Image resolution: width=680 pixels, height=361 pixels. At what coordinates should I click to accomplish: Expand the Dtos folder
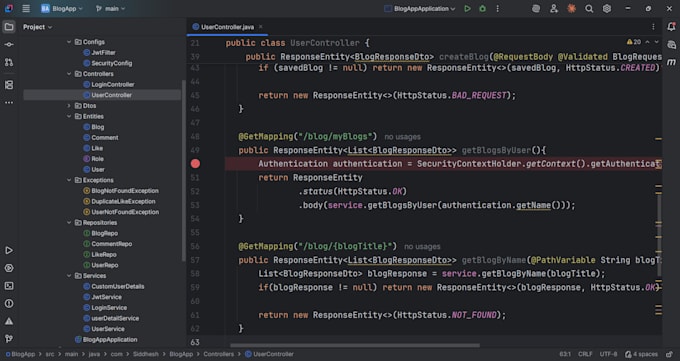[69, 106]
